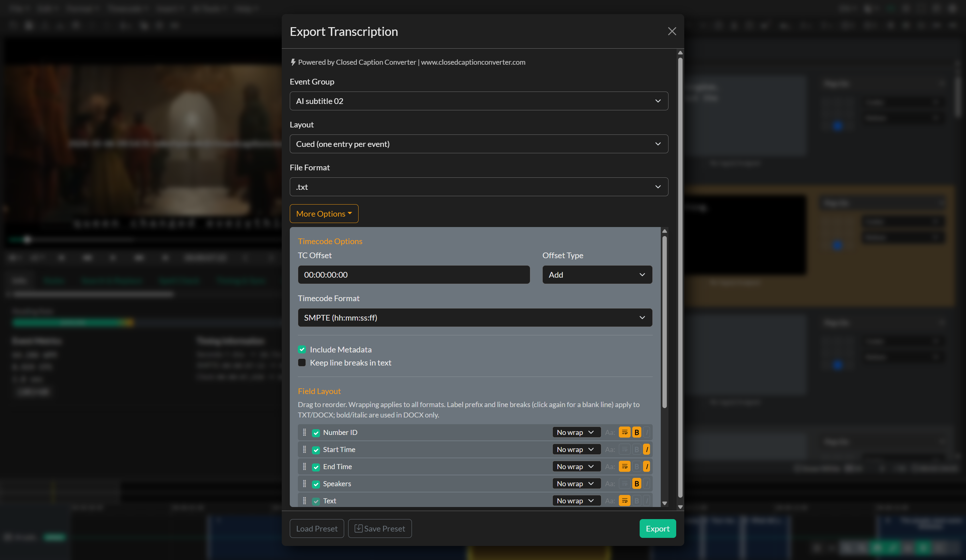The height and width of the screenshot is (560, 966).
Task: Click the Export button
Action: point(657,528)
